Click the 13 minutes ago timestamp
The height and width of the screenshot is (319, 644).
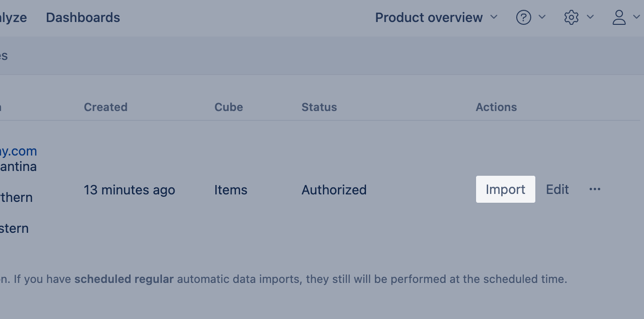coord(129,190)
